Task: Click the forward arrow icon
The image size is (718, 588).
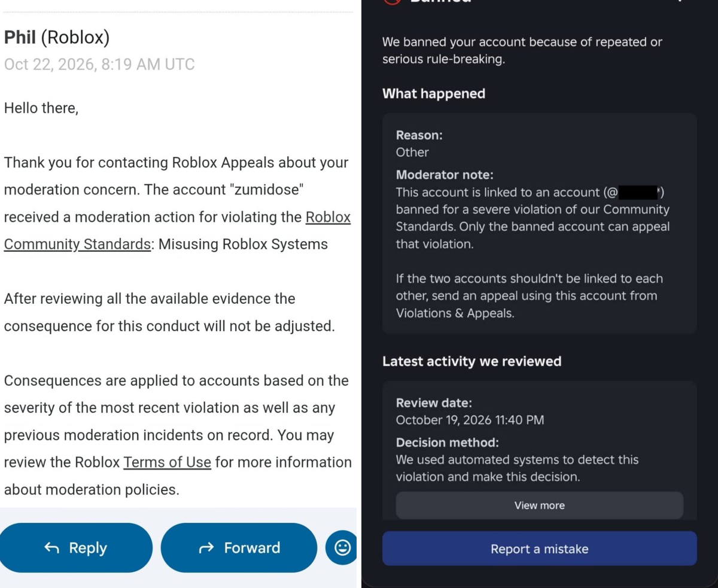Action: 206,548
